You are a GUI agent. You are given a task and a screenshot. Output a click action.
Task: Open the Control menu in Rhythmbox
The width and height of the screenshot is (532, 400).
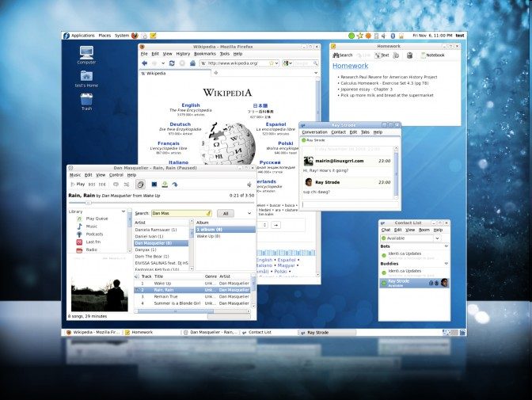[116, 175]
